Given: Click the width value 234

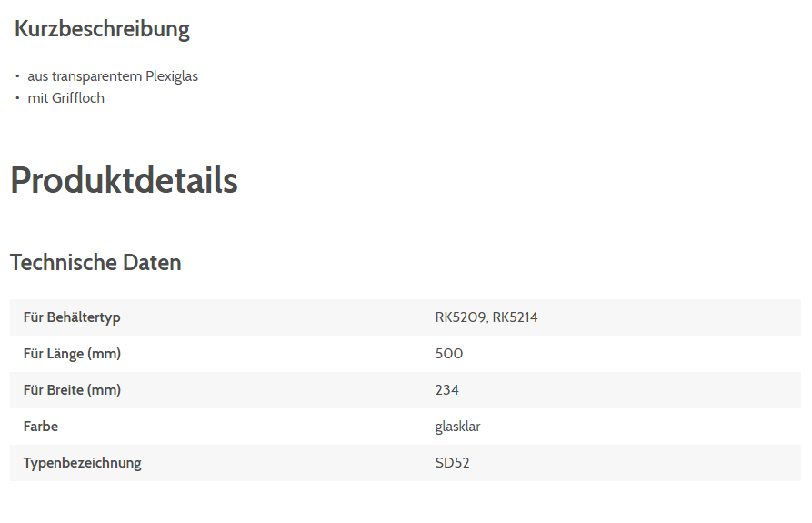Looking at the screenshot, I should click(x=447, y=390).
